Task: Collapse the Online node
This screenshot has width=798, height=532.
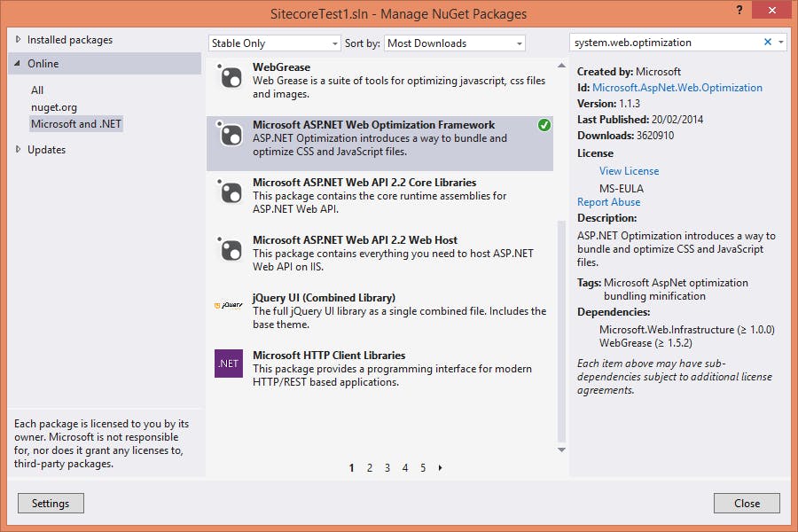Action: pyautogui.click(x=18, y=63)
